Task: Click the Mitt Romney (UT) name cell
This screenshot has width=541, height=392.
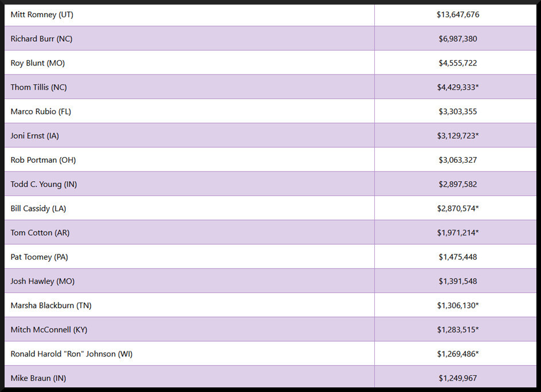Action: (42, 15)
